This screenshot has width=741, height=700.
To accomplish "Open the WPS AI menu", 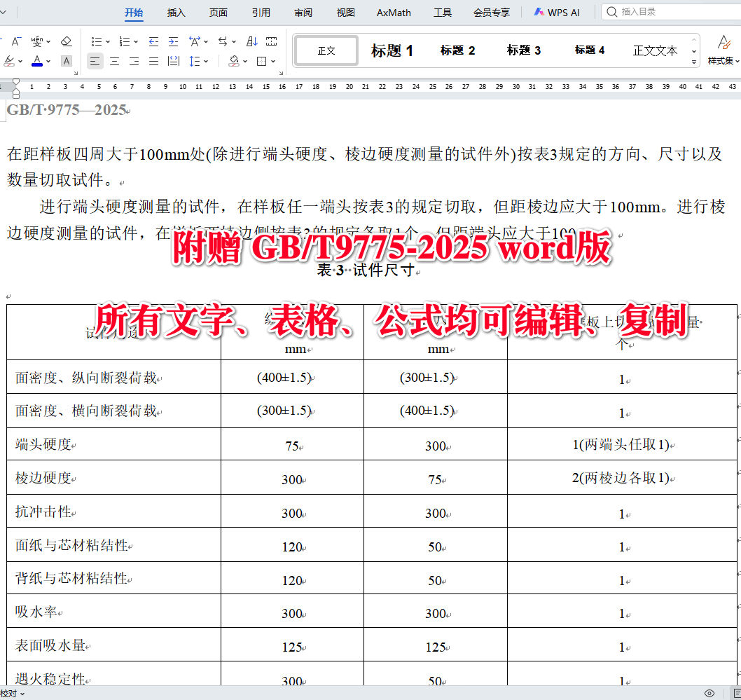I will click(557, 12).
